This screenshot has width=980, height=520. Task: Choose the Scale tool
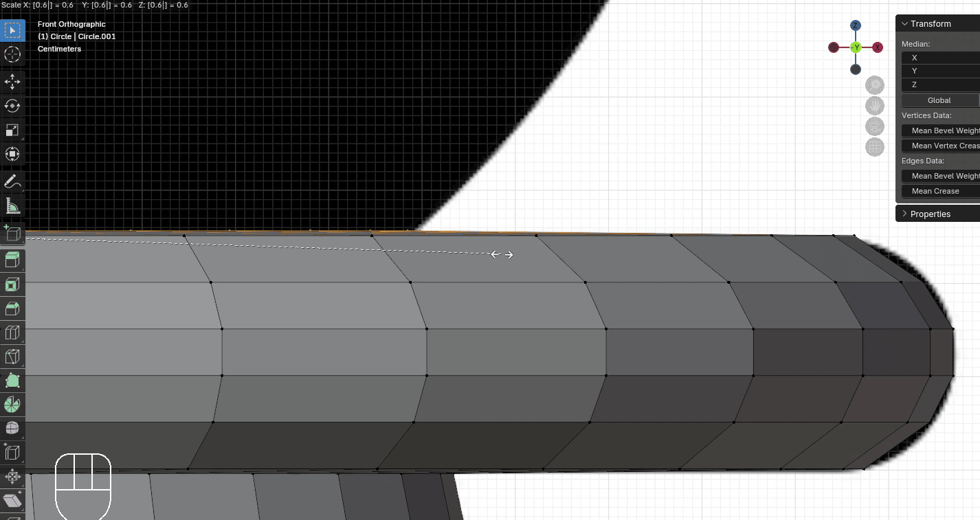(x=12, y=130)
